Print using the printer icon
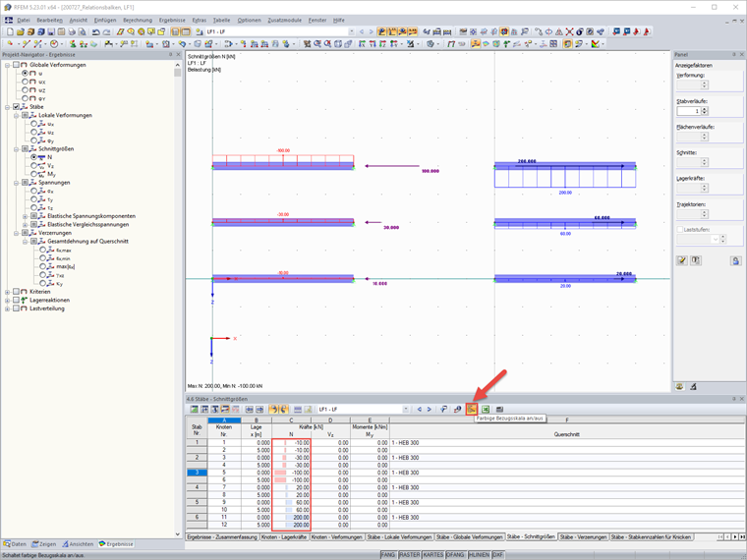 pyautogui.click(x=72, y=31)
